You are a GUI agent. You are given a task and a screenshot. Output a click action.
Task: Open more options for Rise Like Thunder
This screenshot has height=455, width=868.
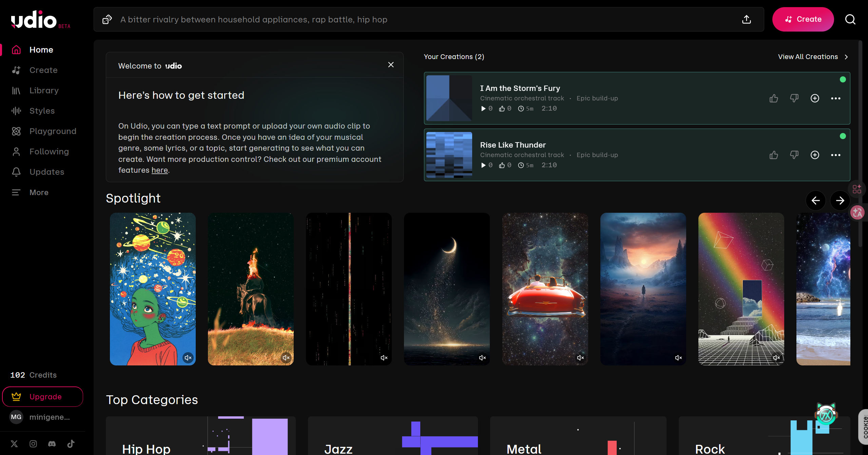[x=835, y=155]
